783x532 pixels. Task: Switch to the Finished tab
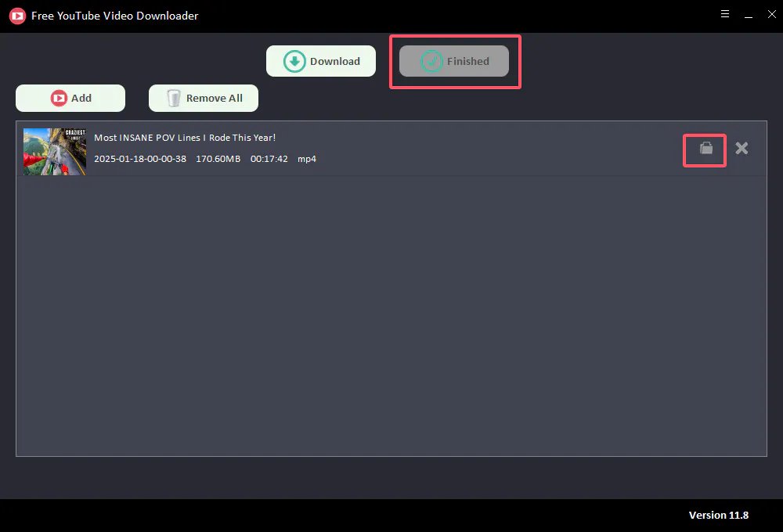click(x=454, y=61)
